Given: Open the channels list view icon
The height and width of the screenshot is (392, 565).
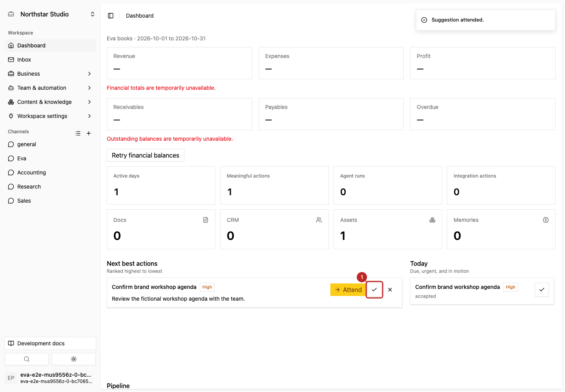Looking at the screenshot, I should [78, 133].
